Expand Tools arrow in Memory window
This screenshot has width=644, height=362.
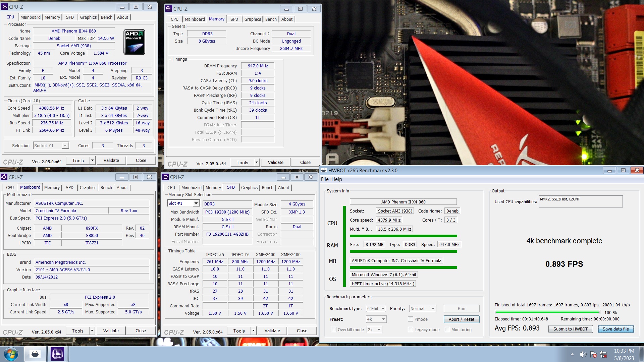[257, 163]
